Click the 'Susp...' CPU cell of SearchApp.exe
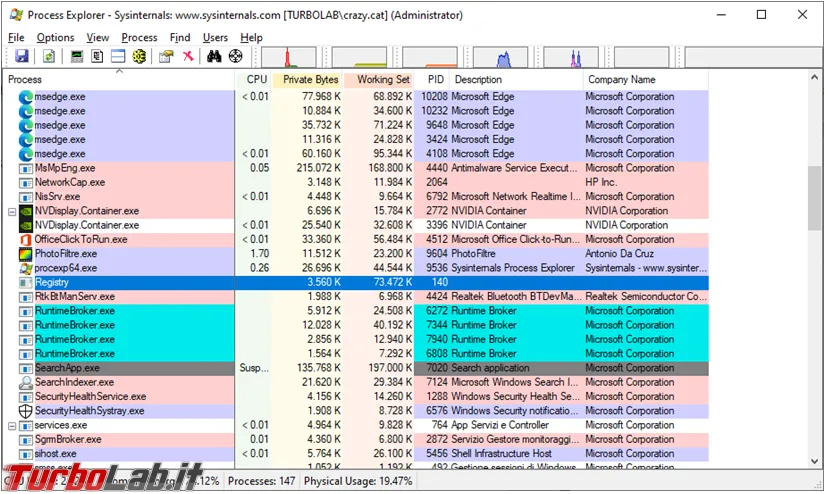The width and height of the screenshot is (827, 494). point(254,369)
